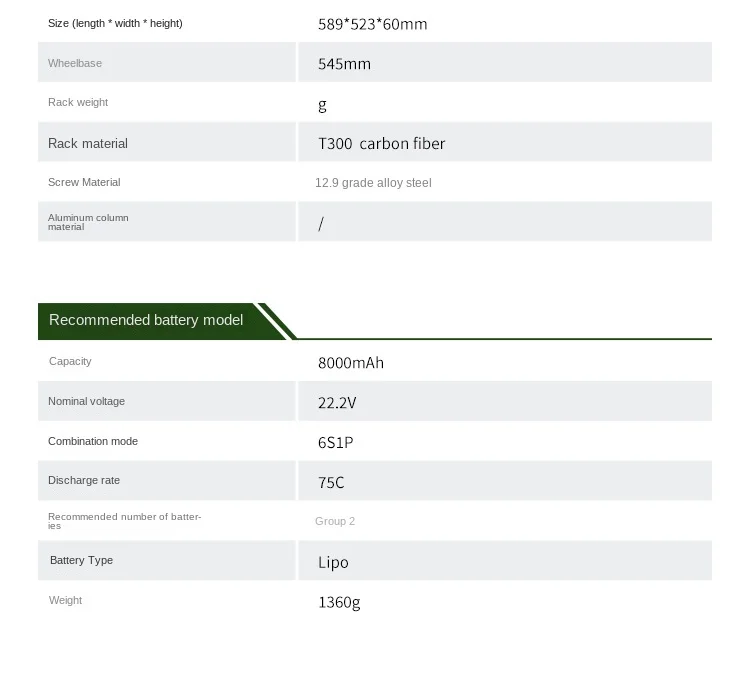This screenshot has width=750, height=690.
Task: Click the Rack weight label
Action: click(x=78, y=102)
